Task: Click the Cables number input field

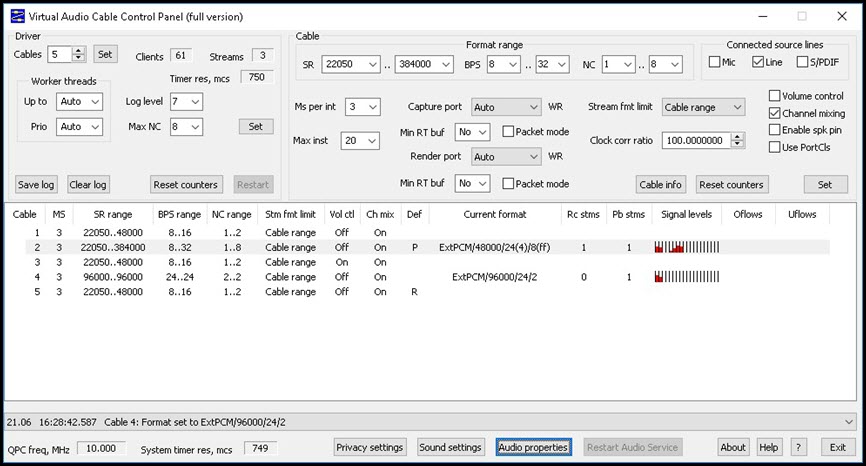Action: (x=60, y=54)
